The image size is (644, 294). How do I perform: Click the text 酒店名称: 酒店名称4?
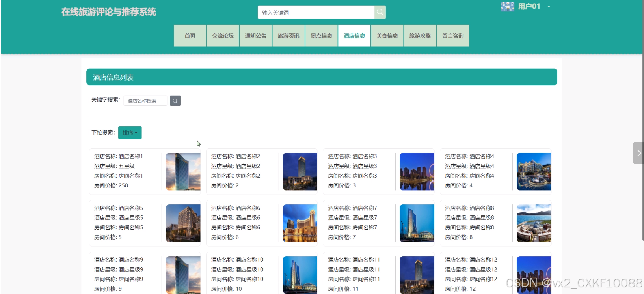(470, 156)
